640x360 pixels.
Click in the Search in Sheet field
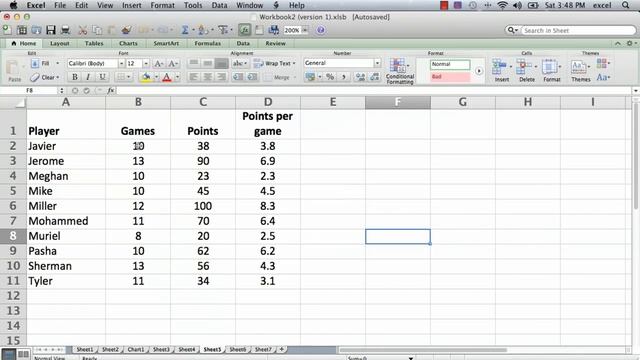(578, 30)
